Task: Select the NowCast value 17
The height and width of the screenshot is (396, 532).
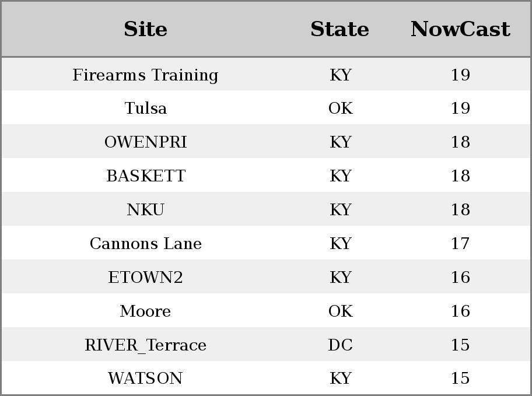Action: pyautogui.click(x=460, y=243)
